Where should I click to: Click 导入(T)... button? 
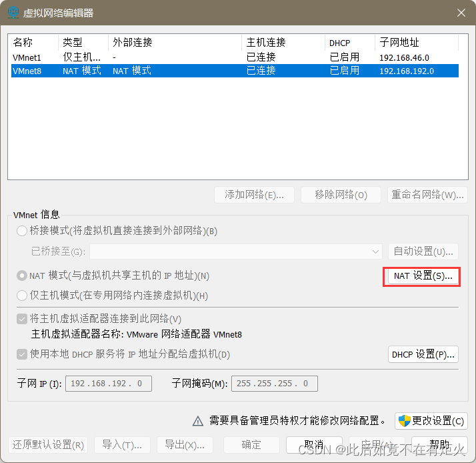(x=122, y=445)
